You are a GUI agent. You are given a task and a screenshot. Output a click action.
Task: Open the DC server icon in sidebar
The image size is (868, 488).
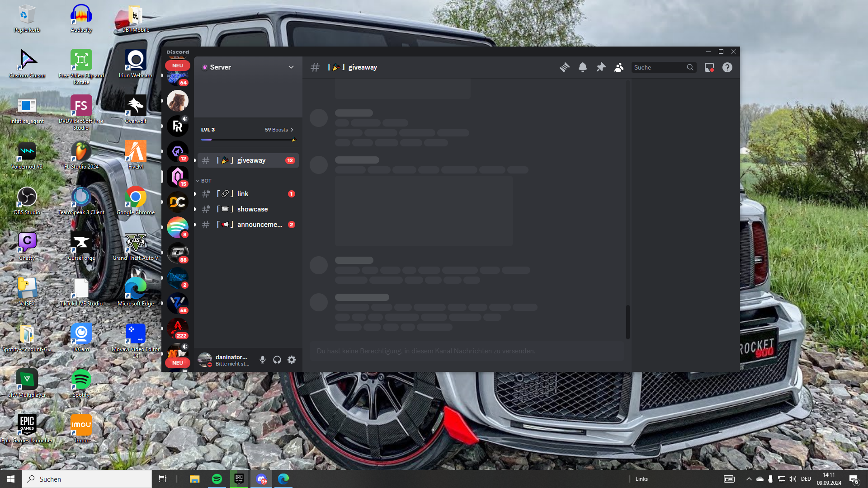(177, 202)
